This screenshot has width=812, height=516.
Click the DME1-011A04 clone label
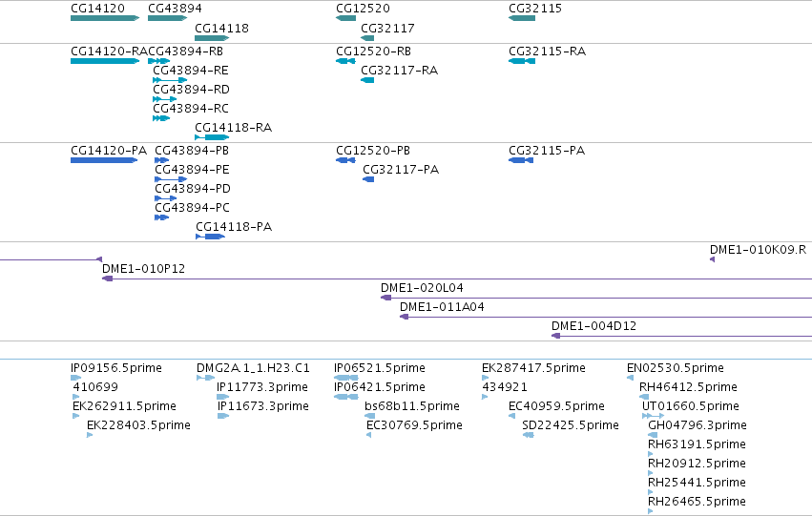pyautogui.click(x=442, y=307)
